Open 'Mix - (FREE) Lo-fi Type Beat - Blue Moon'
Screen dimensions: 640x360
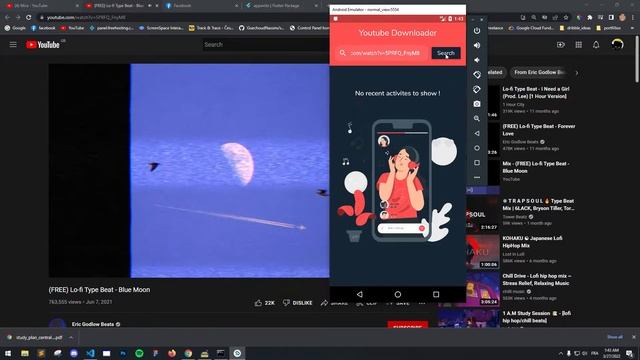coord(536,167)
